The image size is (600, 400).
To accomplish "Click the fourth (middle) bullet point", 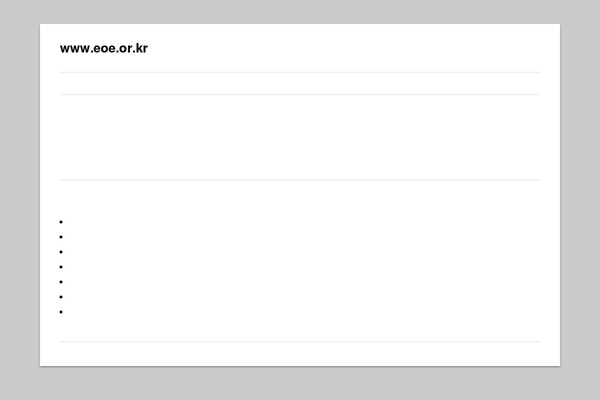I will point(61,267).
